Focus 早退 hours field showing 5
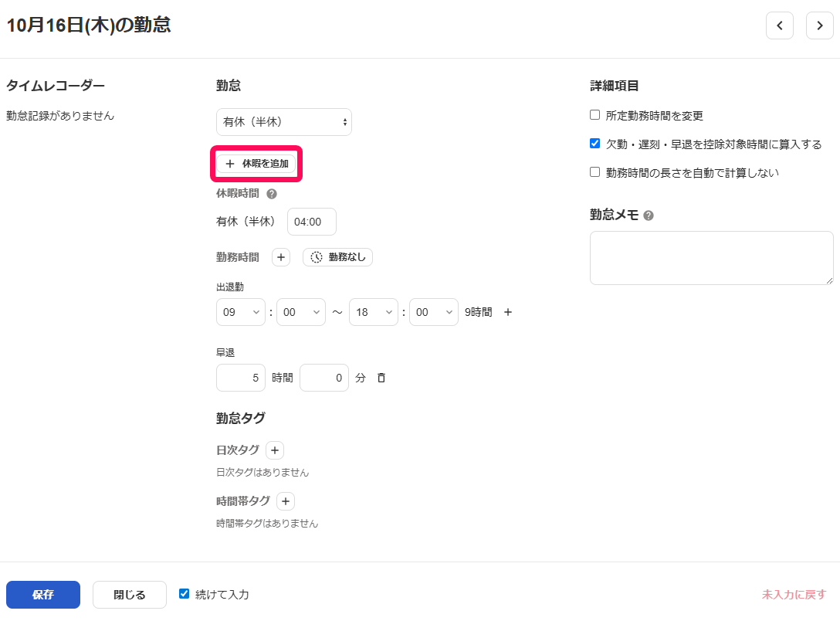Viewport: 840px width, 621px height. click(x=241, y=378)
